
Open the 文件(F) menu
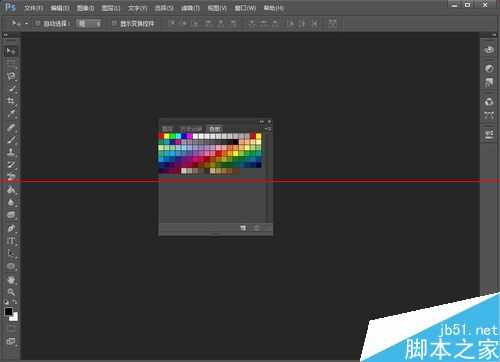pyautogui.click(x=34, y=8)
